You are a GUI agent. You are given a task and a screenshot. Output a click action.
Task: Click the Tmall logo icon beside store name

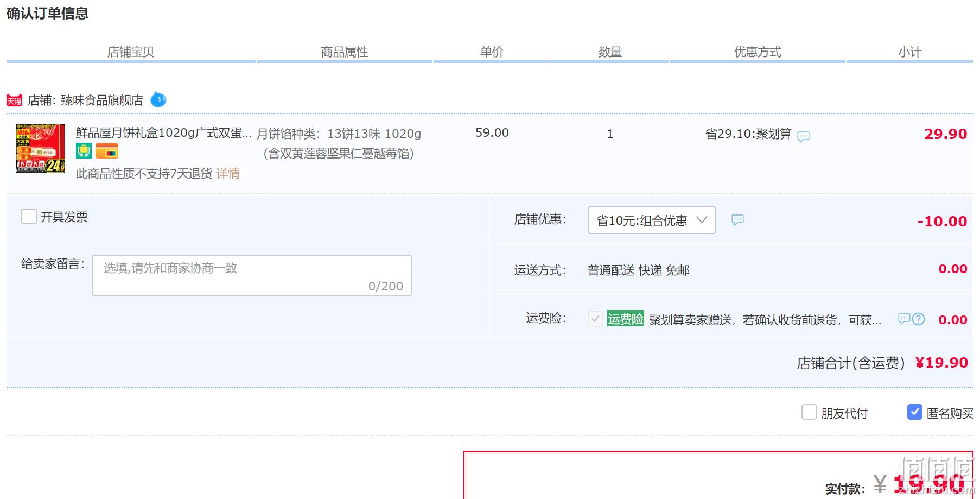click(15, 100)
